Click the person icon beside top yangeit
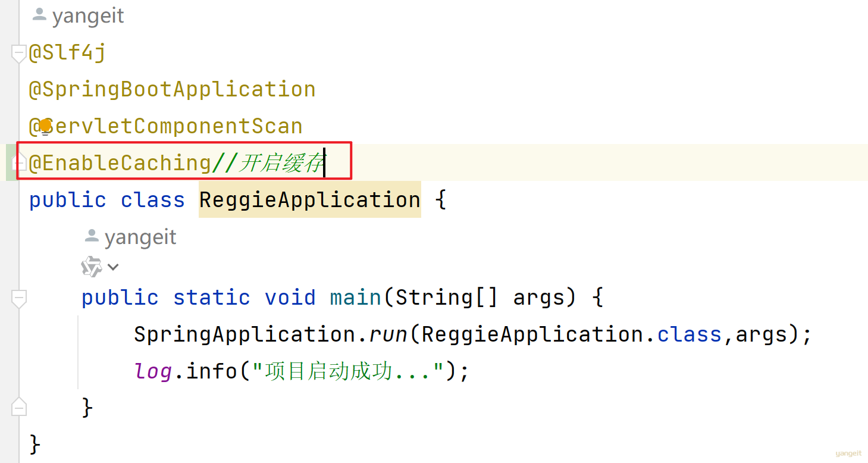 point(39,15)
